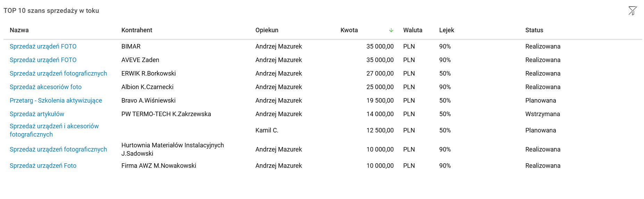Sort by Waluta column header

[x=413, y=30]
